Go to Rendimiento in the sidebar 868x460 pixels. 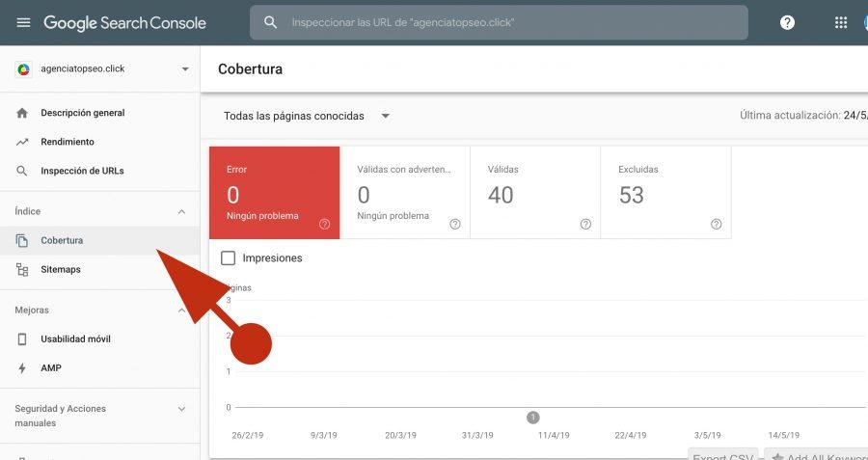point(67,142)
